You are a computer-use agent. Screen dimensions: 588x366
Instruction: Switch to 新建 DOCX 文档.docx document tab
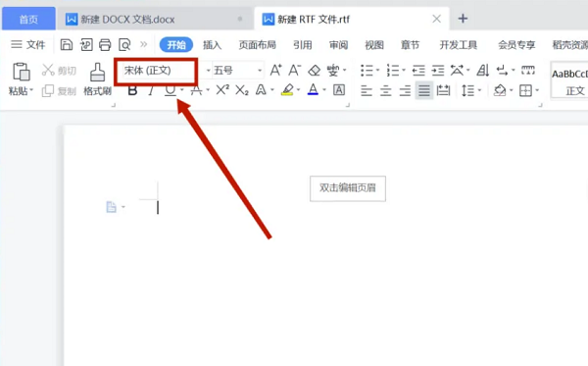(x=155, y=20)
